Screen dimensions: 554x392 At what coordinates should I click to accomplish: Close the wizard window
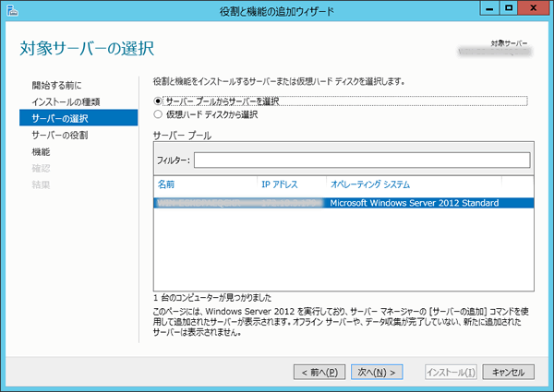pyautogui.click(x=533, y=8)
